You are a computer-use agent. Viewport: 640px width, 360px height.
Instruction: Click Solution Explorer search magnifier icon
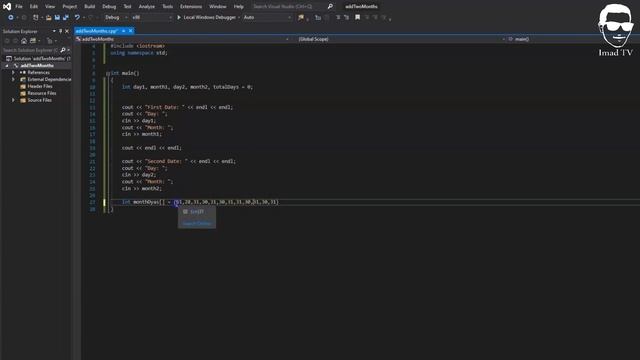point(63,50)
